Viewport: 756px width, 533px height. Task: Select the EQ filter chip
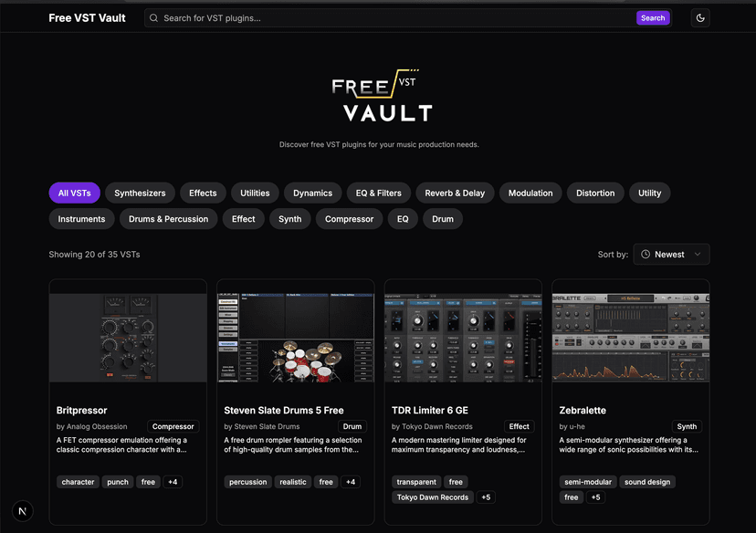403,219
